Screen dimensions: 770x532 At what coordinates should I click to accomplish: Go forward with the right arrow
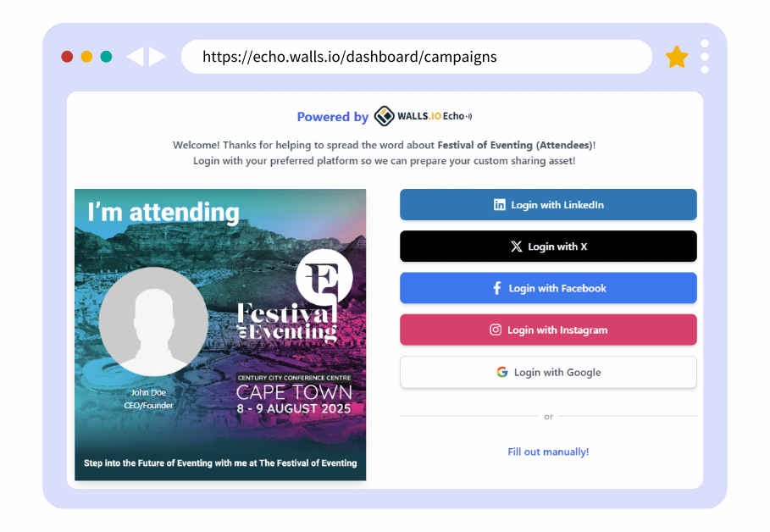pos(158,57)
